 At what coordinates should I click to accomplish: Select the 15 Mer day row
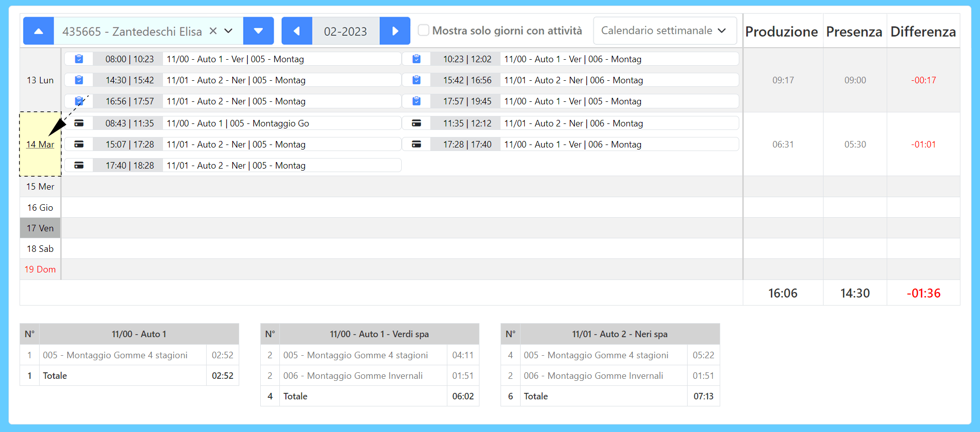tap(40, 187)
